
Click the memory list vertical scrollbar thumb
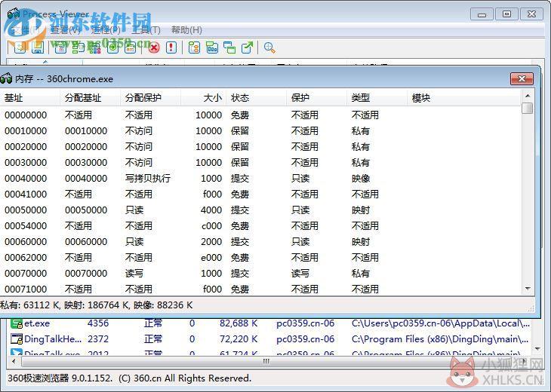coord(527,108)
